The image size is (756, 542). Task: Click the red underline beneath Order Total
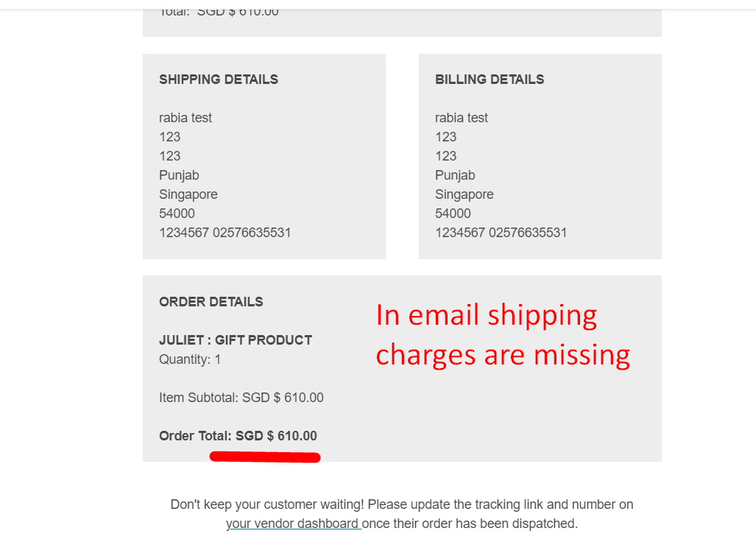coord(265,457)
